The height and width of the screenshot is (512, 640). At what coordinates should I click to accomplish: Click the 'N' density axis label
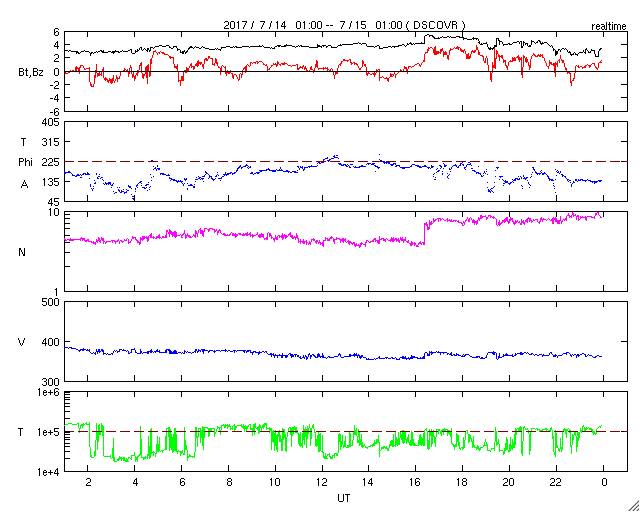[x=22, y=252]
